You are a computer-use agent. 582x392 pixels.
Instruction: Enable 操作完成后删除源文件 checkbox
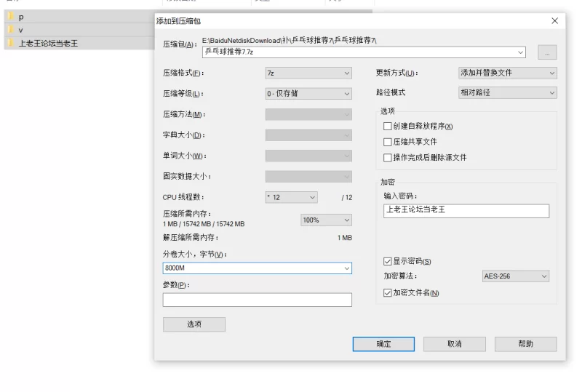coord(388,158)
